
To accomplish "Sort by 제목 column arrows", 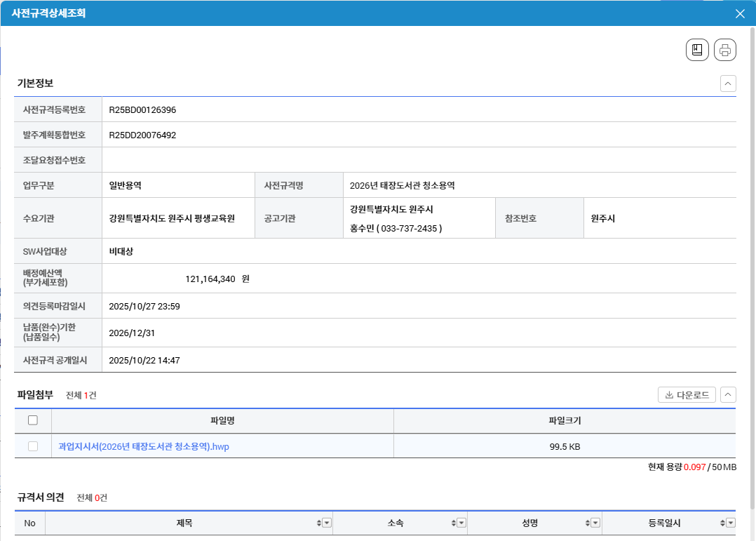I will tap(318, 523).
